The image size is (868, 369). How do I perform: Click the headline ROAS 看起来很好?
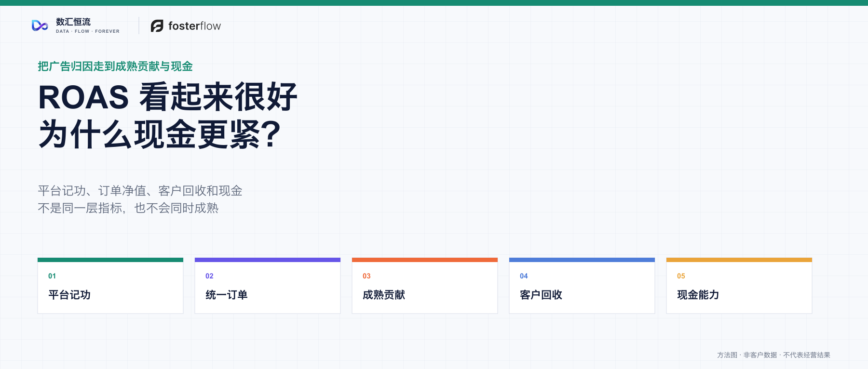pyautogui.click(x=168, y=97)
